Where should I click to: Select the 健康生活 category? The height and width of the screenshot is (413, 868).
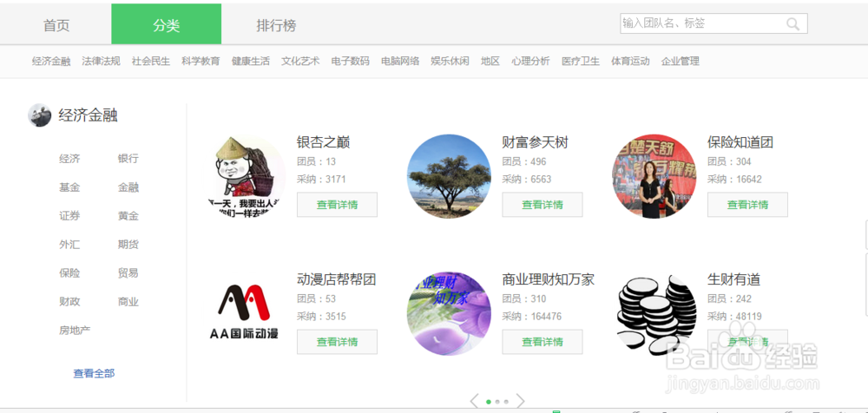tap(251, 62)
